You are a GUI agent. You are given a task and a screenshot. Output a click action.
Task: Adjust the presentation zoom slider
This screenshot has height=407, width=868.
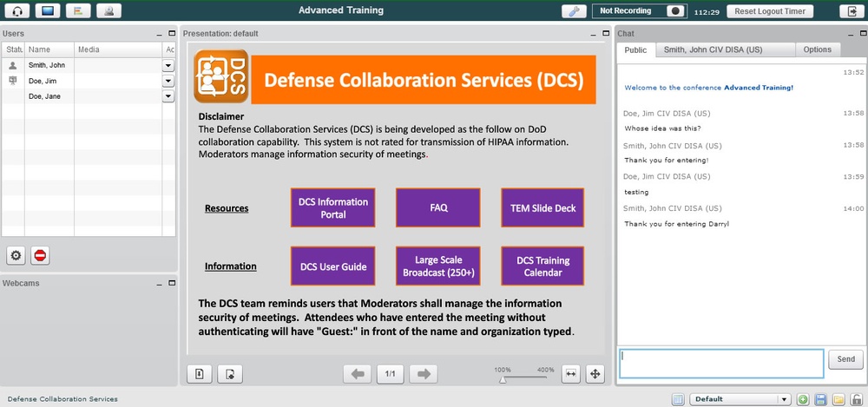coord(503,379)
